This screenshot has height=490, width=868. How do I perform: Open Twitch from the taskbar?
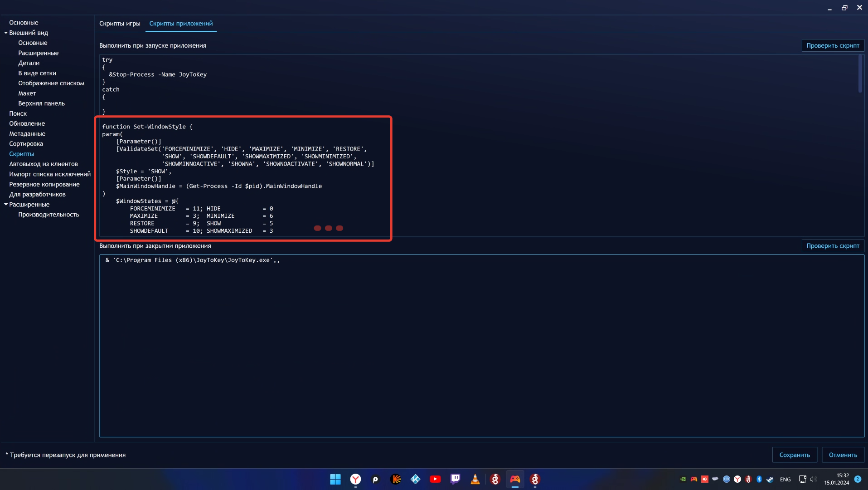455,479
